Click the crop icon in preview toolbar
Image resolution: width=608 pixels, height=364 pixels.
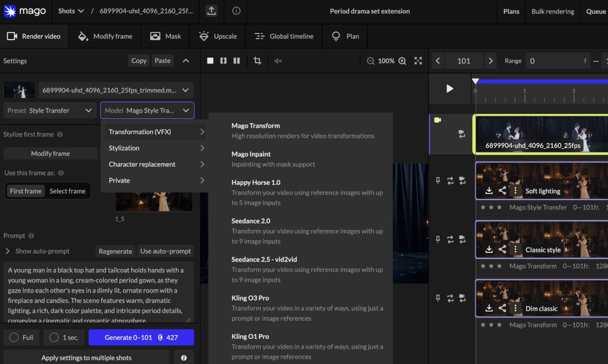(x=257, y=61)
